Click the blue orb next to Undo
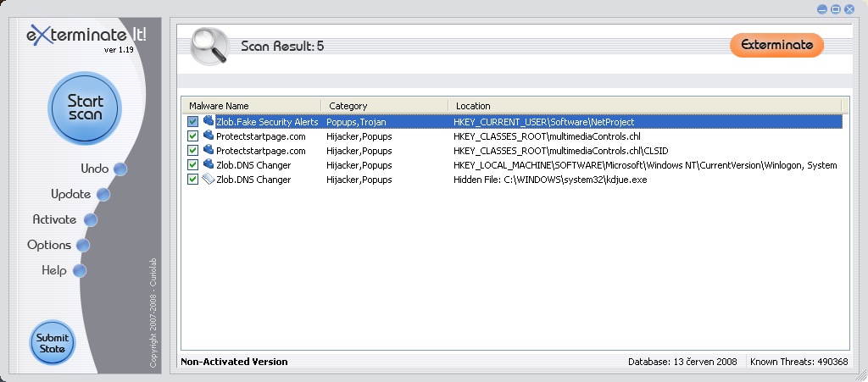The image size is (868, 382). (120, 169)
